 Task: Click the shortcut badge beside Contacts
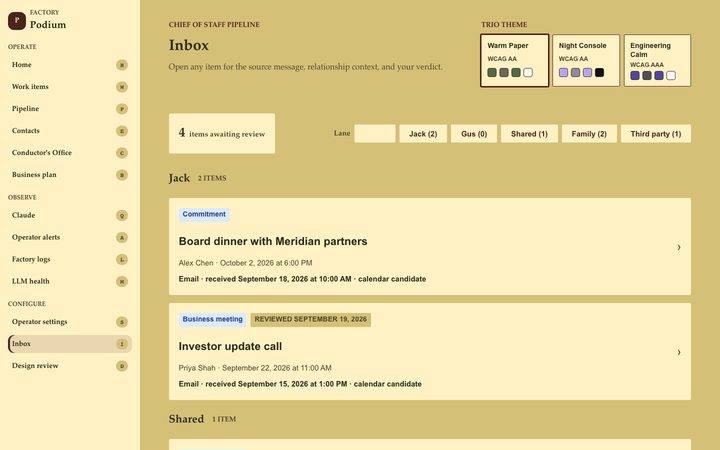pos(122,131)
